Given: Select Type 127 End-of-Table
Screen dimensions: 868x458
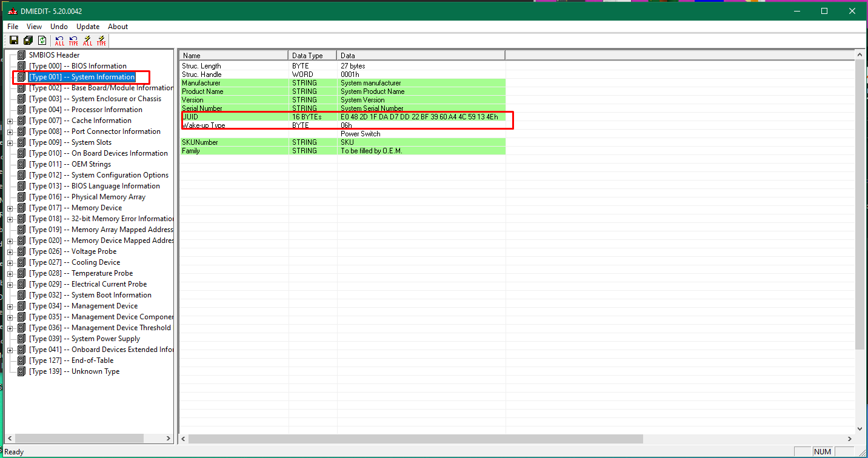Looking at the screenshot, I should pos(71,360).
